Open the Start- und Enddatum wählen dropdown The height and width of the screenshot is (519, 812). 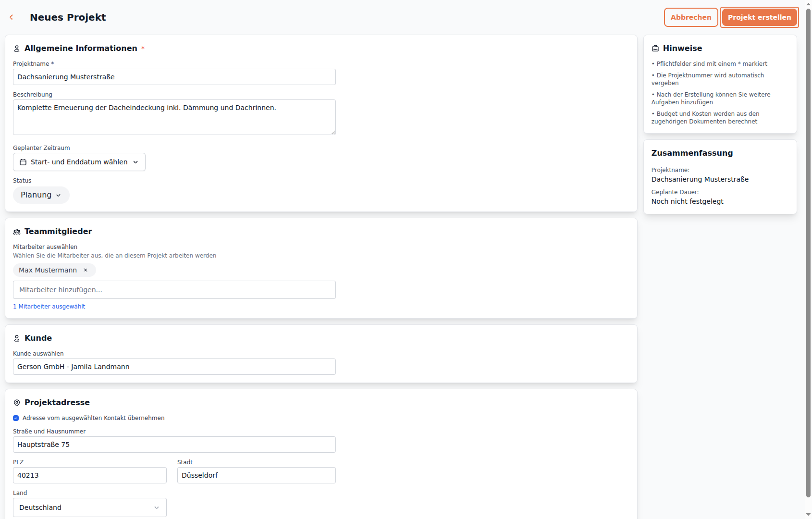coord(79,162)
